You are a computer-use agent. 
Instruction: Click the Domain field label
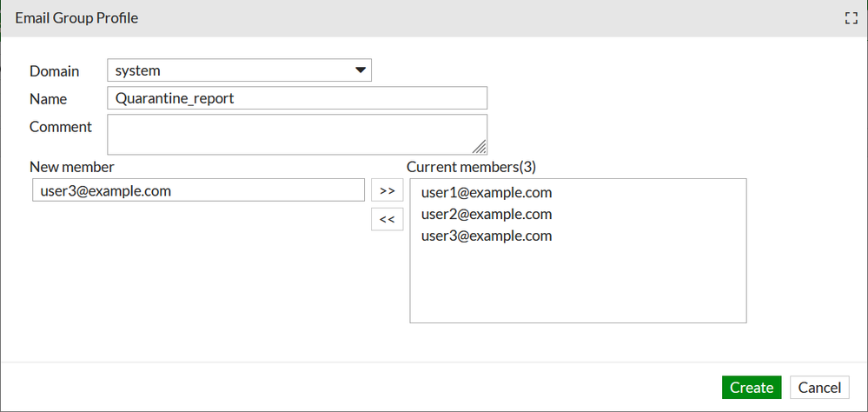[x=54, y=70]
